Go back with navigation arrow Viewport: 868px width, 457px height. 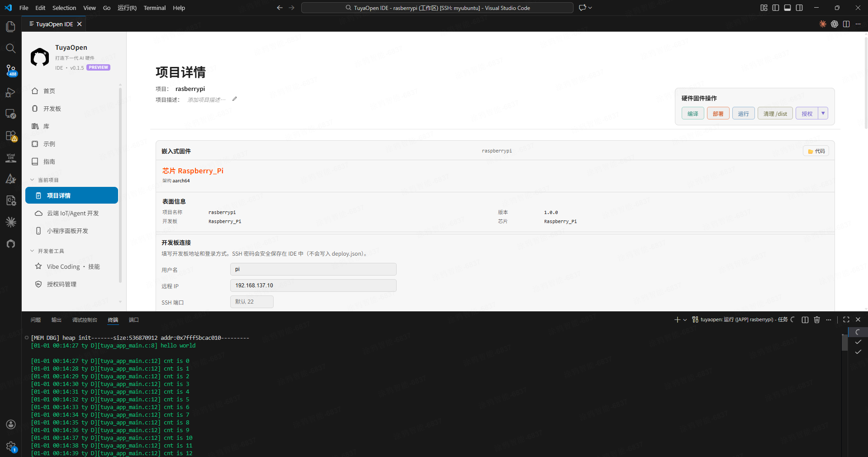280,8
